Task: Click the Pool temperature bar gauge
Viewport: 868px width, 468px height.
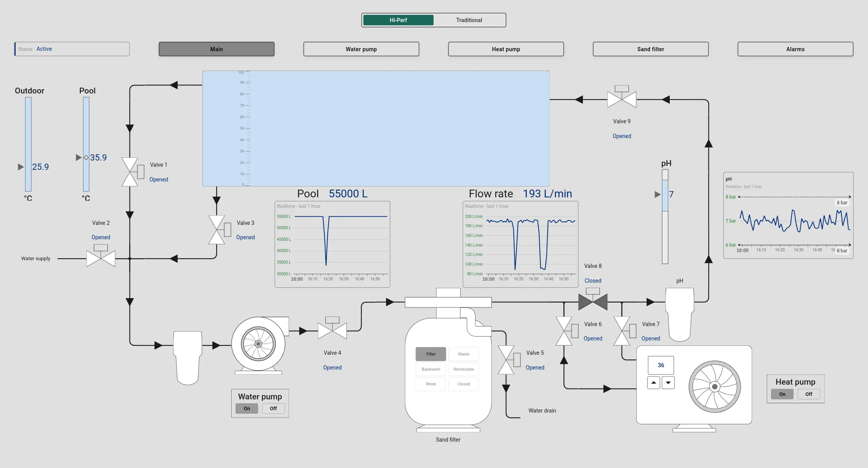Action: pos(86,144)
